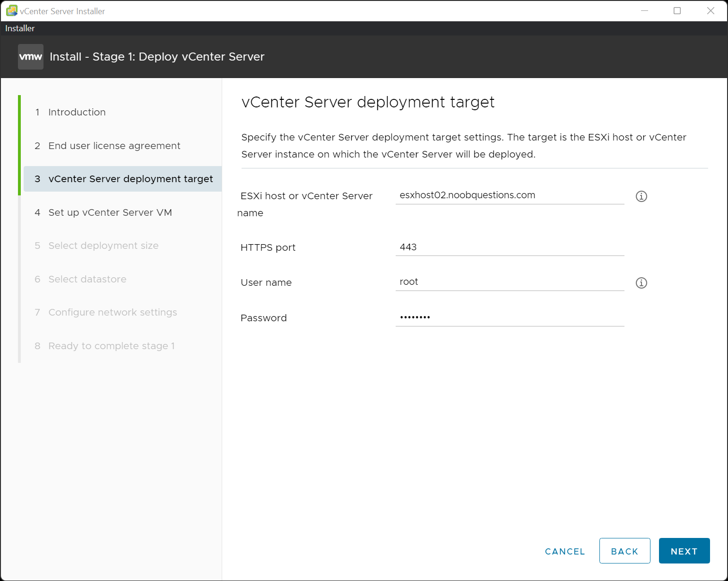The height and width of the screenshot is (581, 728).
Task: Click the vCenter Server Installer title bar icon
Action: click(10, 10)
